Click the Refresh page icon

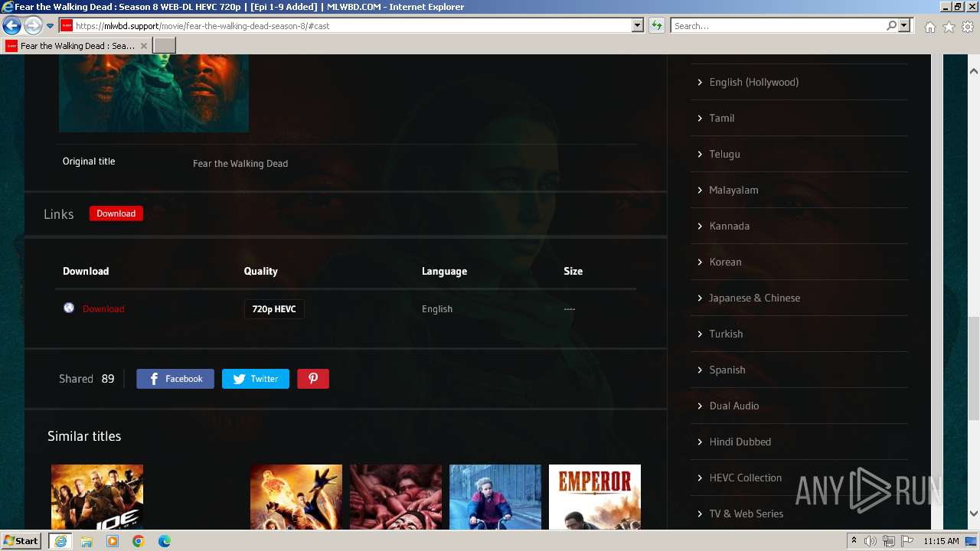click(x=656, y=26)
